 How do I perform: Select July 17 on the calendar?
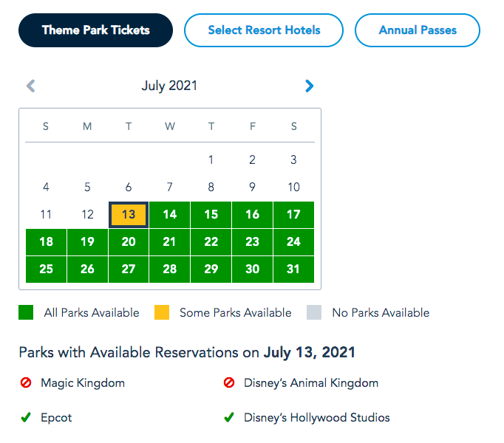293,215
